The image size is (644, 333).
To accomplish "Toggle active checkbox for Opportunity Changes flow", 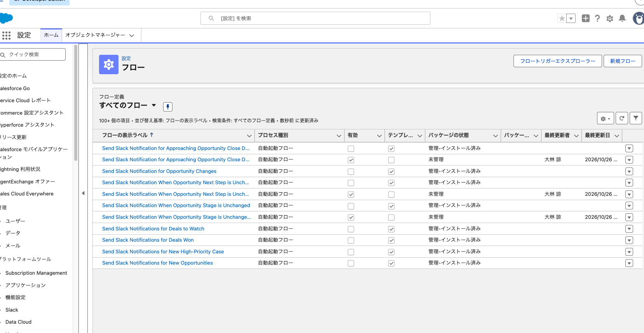I will (x=351, y=171).
